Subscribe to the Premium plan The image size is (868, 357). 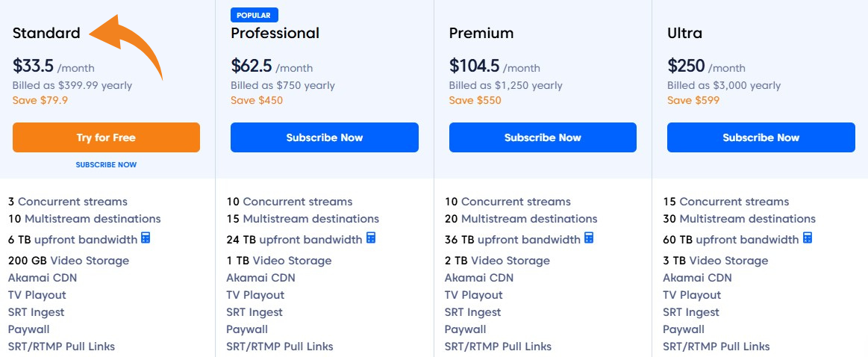pyautogui.click(x=543, y=137)
